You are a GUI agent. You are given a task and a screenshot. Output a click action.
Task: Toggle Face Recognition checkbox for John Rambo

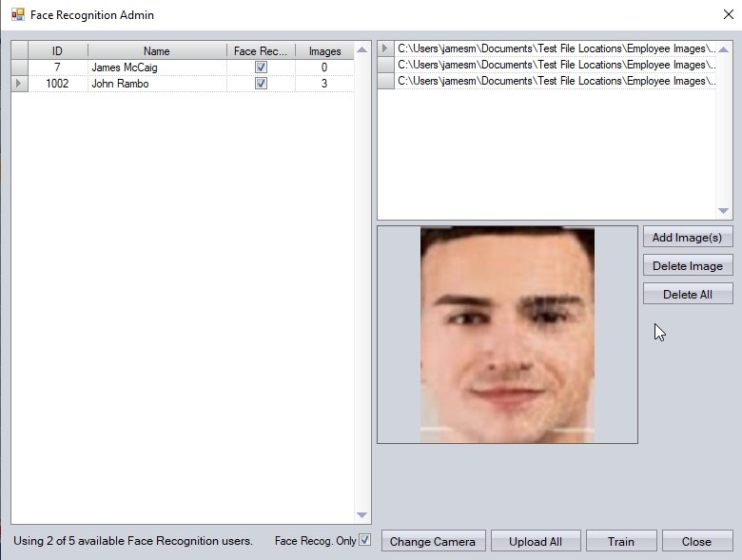(x=261, y=84)
